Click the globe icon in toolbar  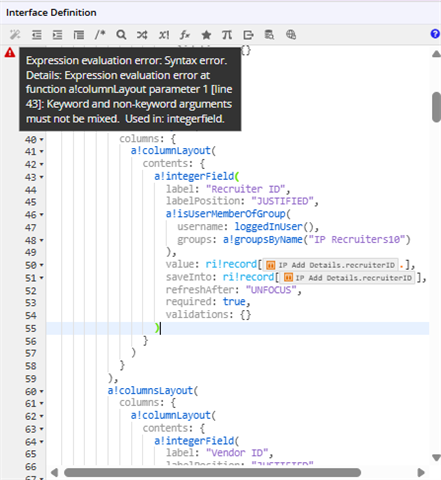click(x=291, y=35)
